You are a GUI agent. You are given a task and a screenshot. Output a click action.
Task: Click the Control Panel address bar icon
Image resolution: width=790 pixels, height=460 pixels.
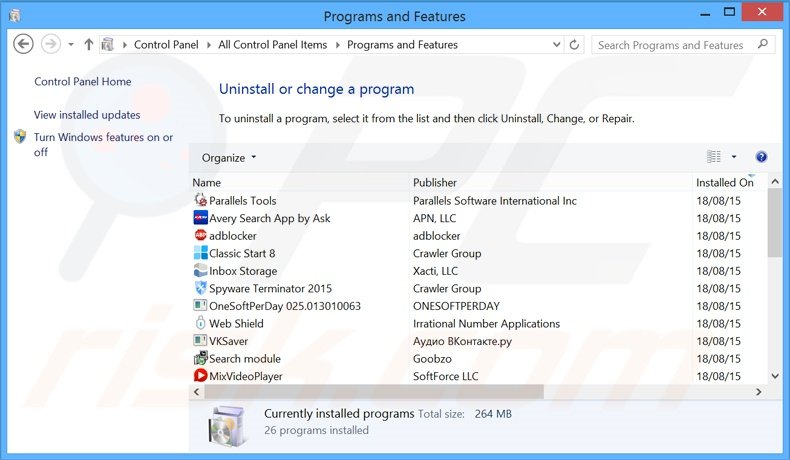coord(107,44)
